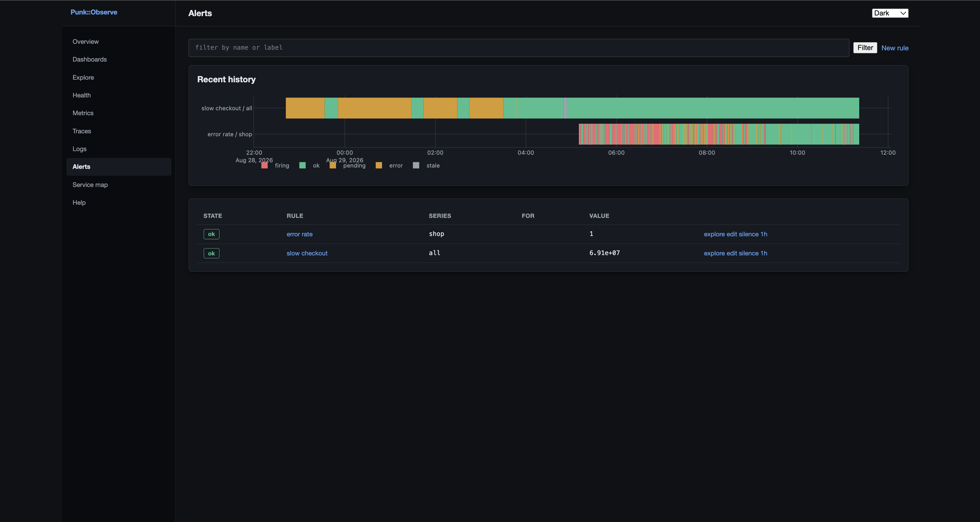
Task: Open the Dark theme dropdown
Action: [x=890, y=13]
